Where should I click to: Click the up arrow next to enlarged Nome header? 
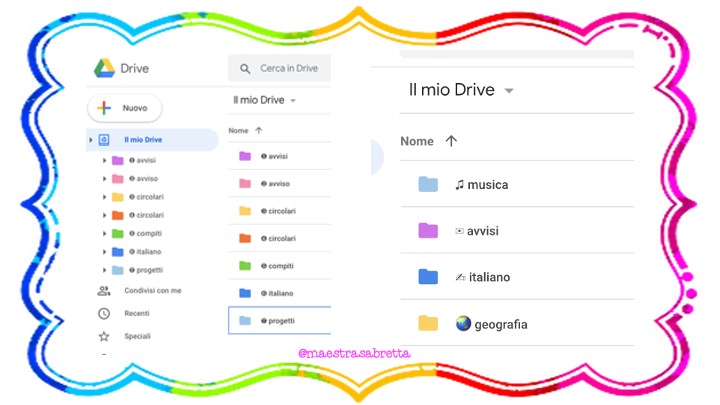[x=451, y=141]
